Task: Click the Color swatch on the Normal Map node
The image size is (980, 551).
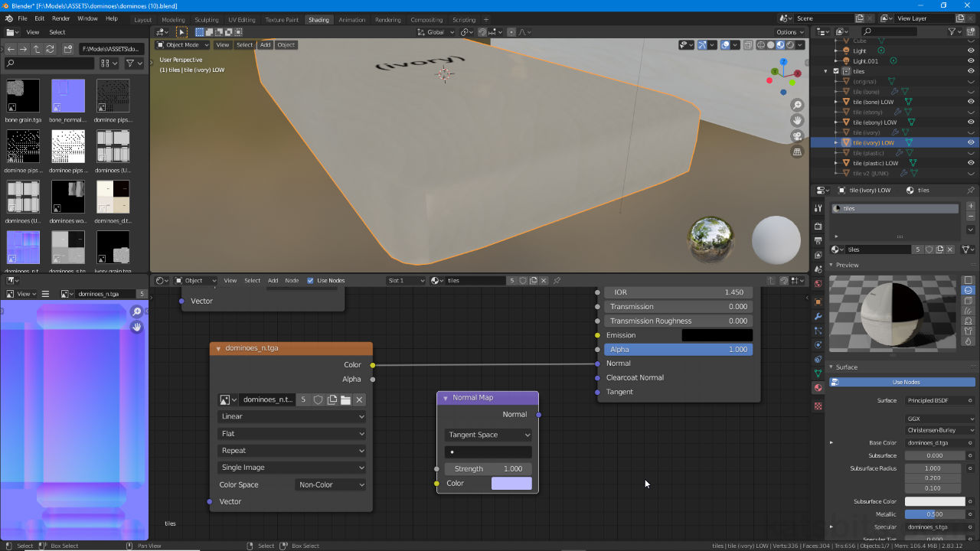Action: (511, 483)
